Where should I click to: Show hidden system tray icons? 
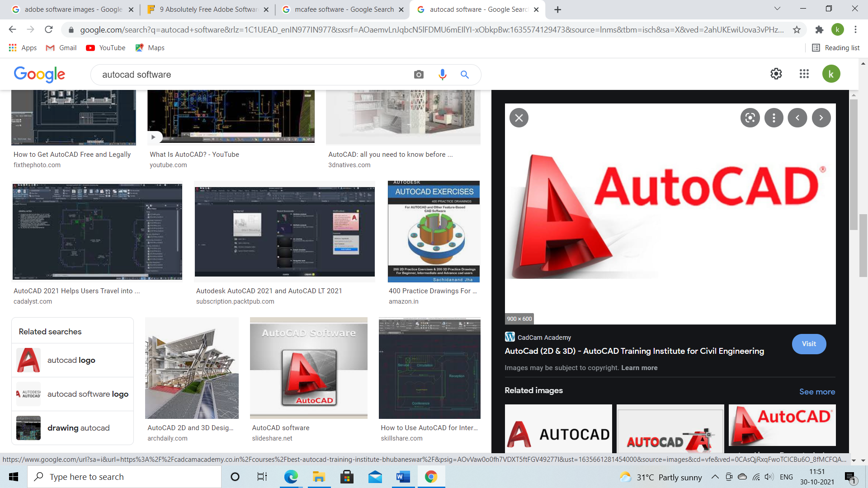(715, 477)
